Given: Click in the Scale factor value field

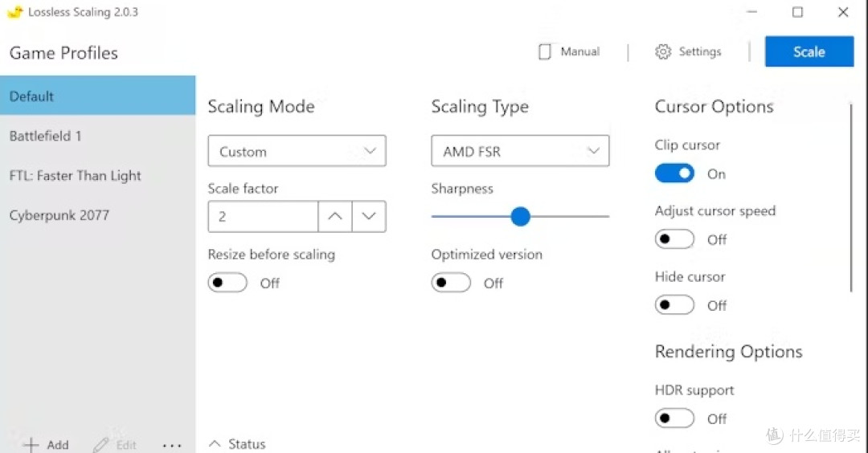Looking at the screenshot, I should click(263, 216).
